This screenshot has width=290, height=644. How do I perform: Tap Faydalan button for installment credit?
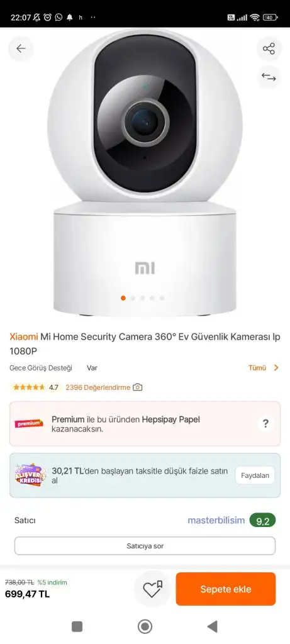(x=255, y=475)
